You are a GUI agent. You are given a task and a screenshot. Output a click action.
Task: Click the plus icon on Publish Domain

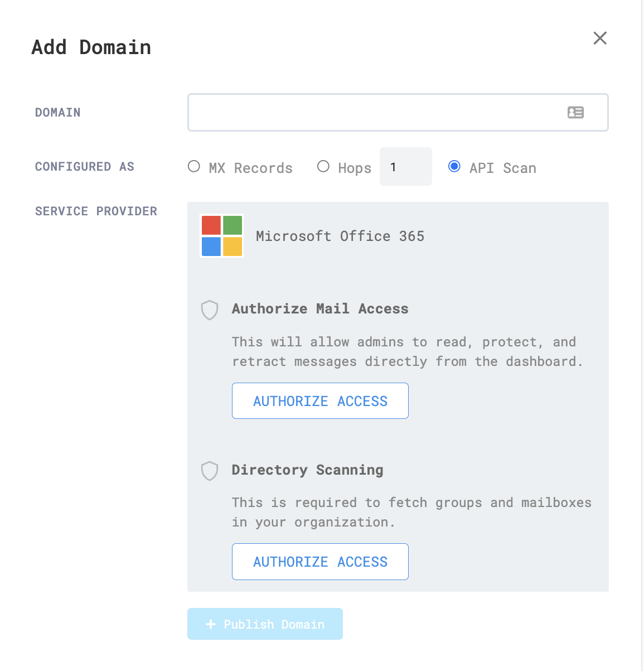(211, 624)
